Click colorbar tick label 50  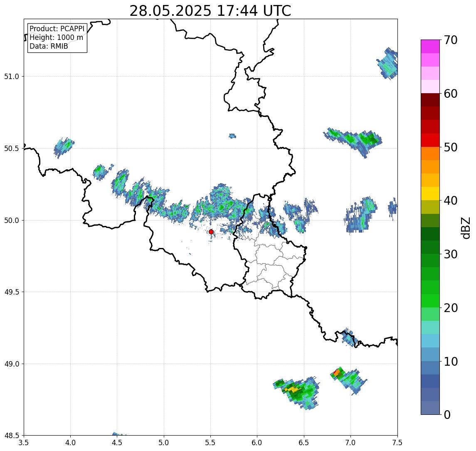pos(451,147)
